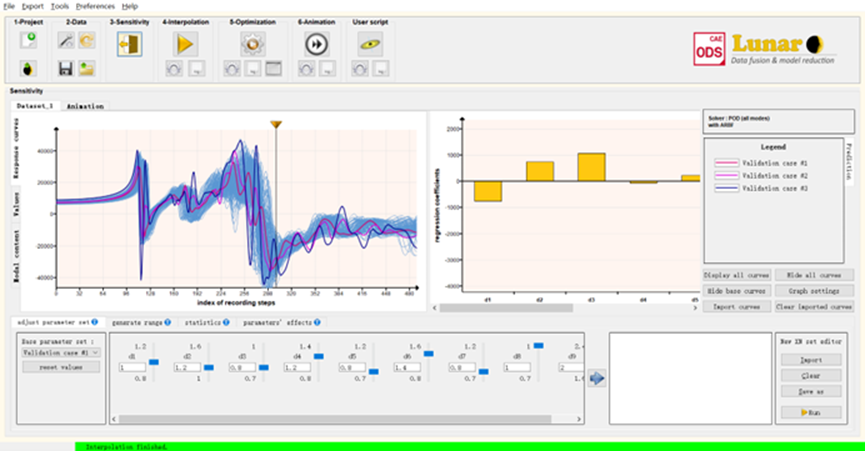Open the Export menu

point(33,6)
